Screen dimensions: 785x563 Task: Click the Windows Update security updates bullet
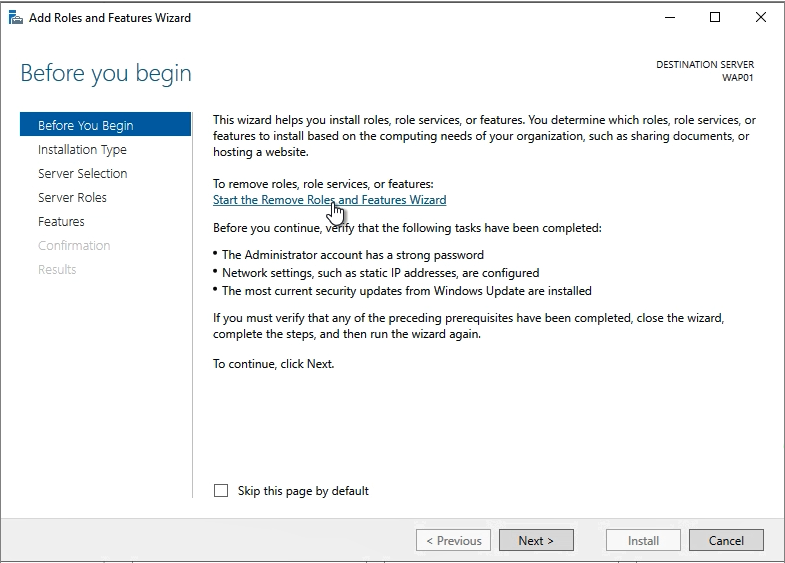pos(402,291)
